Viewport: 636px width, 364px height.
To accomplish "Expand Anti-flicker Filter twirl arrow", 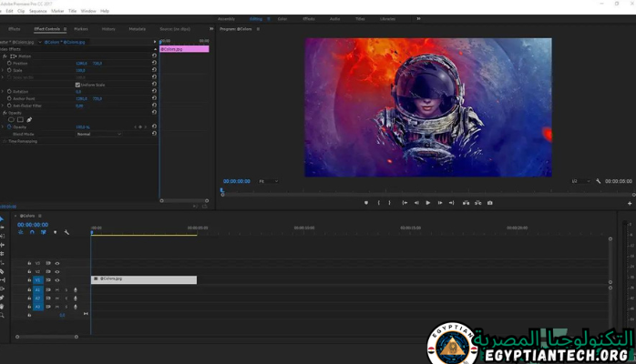I will 3,106.
